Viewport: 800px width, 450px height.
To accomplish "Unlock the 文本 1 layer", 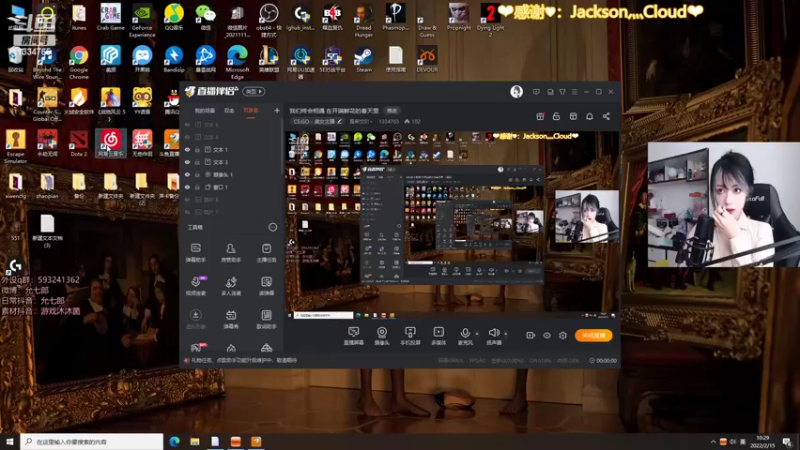I will pyautogui.click(x=197, y=149).
